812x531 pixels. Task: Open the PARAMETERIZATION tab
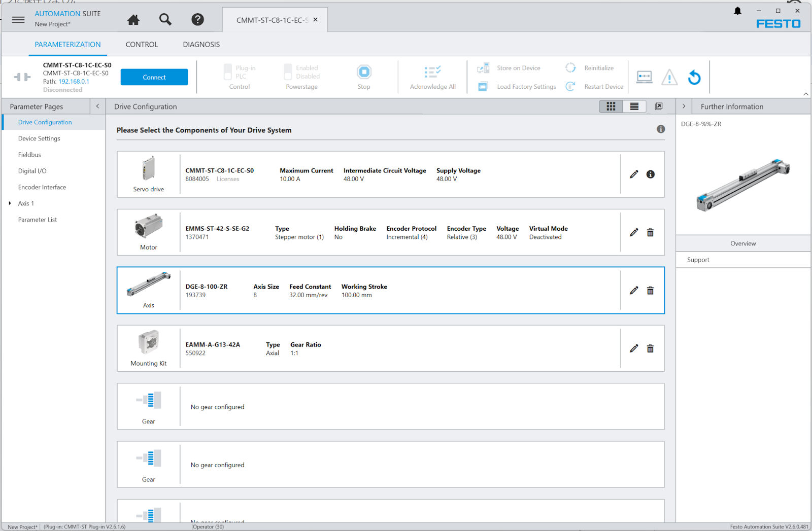[67, 45]
